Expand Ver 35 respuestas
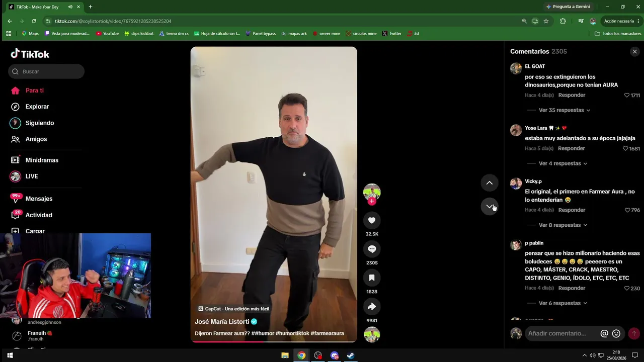This screenshot has width=644, height=362. coord(564,110)
